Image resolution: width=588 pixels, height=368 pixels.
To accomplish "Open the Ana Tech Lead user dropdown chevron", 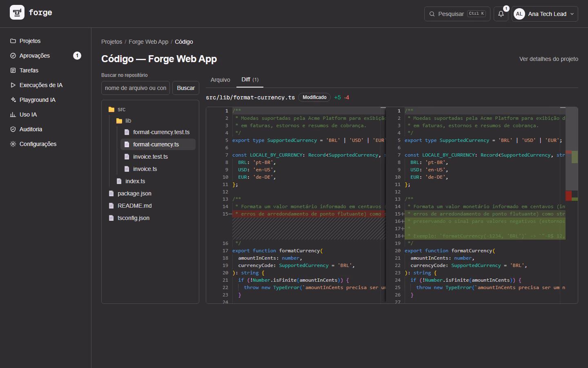I will tap(572, 14).
